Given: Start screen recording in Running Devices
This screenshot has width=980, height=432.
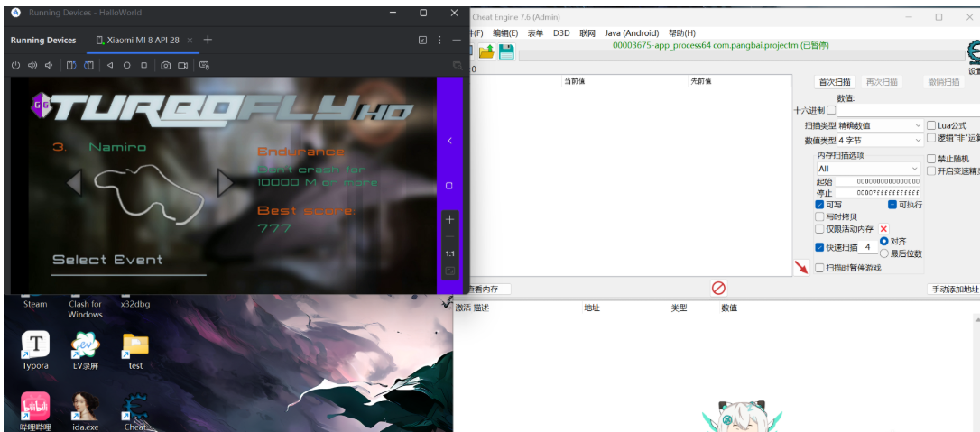Looking at the screenshot, I should click(x=183, y=65).
